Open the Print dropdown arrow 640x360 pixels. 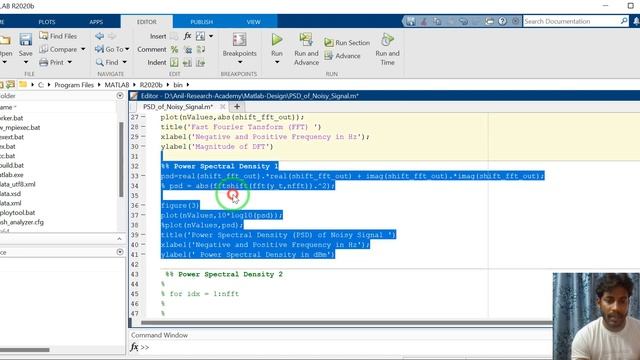pos(70,62)
